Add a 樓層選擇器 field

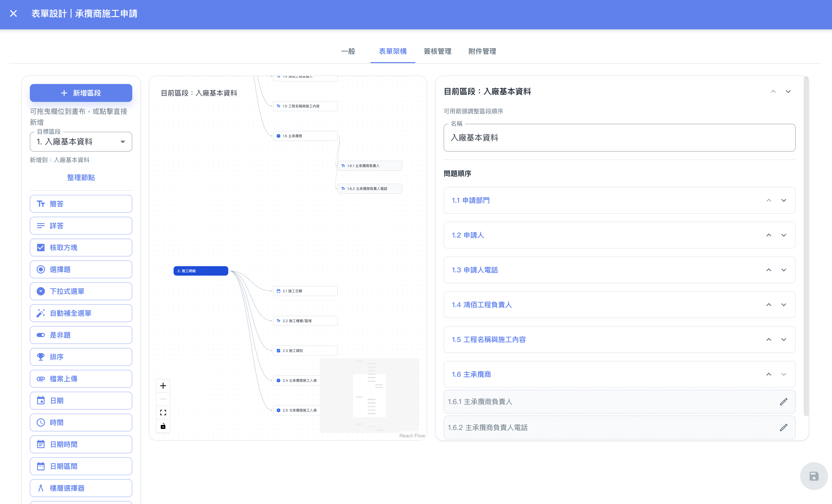(81, 488)
